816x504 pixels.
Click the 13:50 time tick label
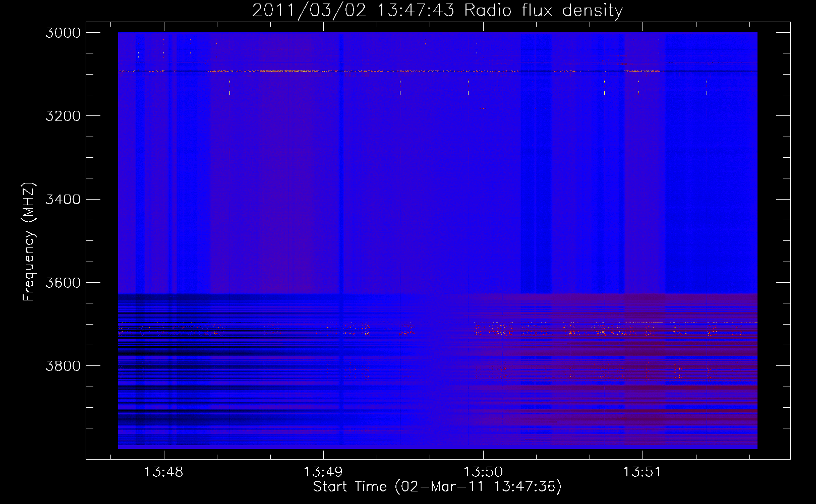483,472
